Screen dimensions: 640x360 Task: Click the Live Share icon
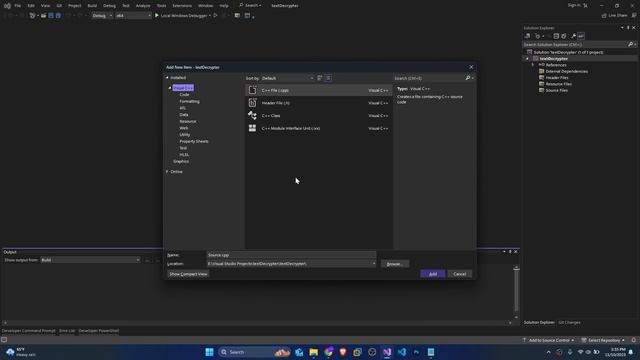(x=604, y=16)
